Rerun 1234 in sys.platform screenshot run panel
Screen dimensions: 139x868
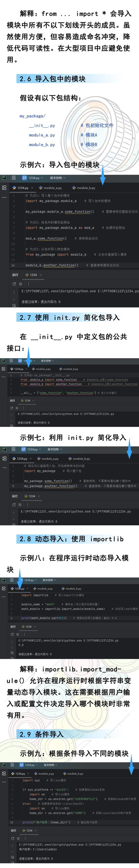pos(13,838)
